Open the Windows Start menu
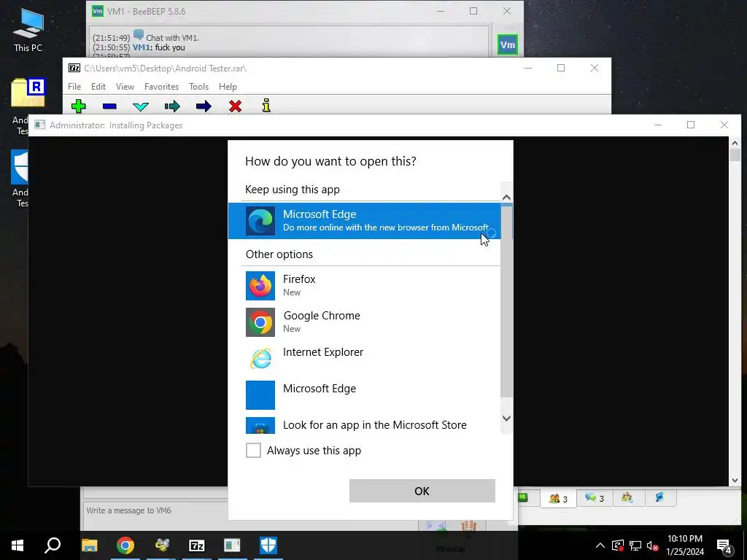 (x=18, y=545)
